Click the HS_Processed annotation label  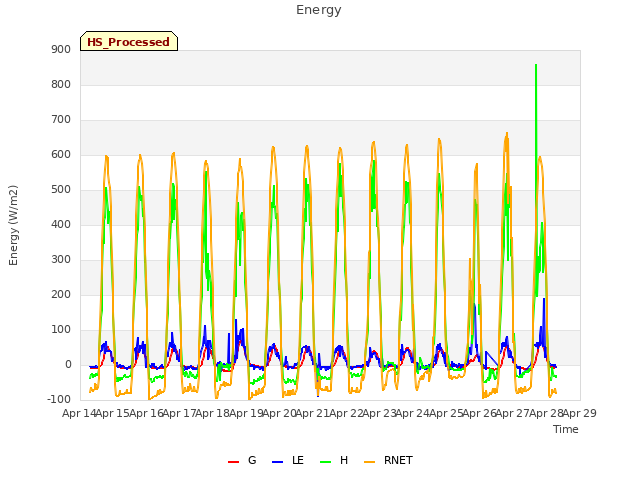pyautogui.click(x=129, y=41)
